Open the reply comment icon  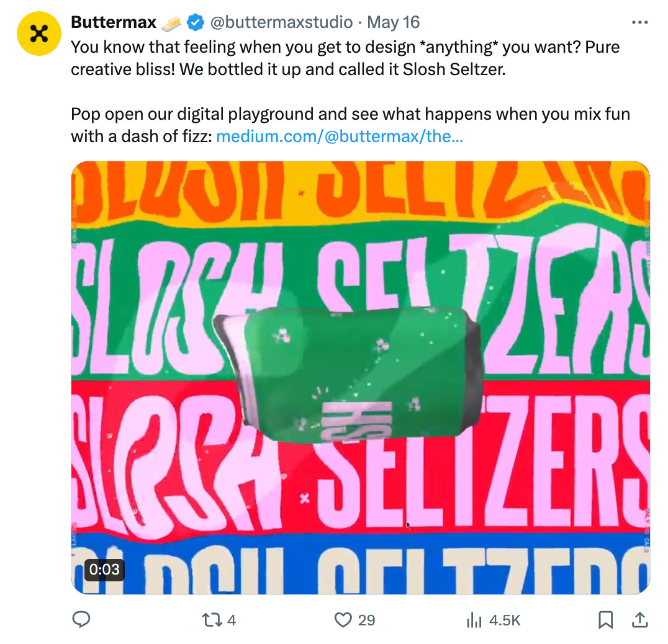(81, 620)
